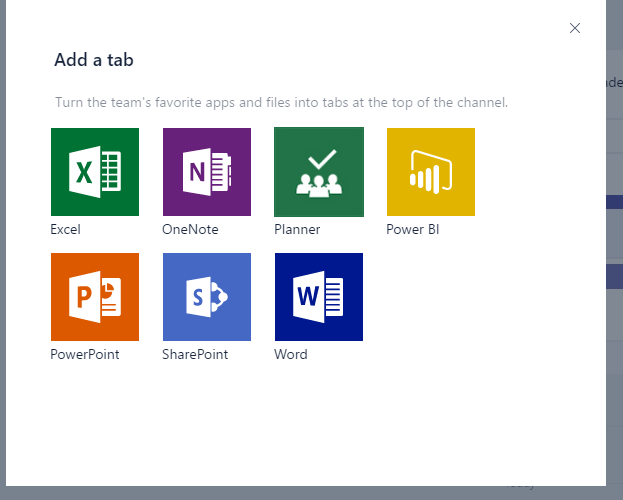This screenshot has height=500, width=623.
Task: Select the orange PowerPoint tile
Action: click(x=95, y=297)
